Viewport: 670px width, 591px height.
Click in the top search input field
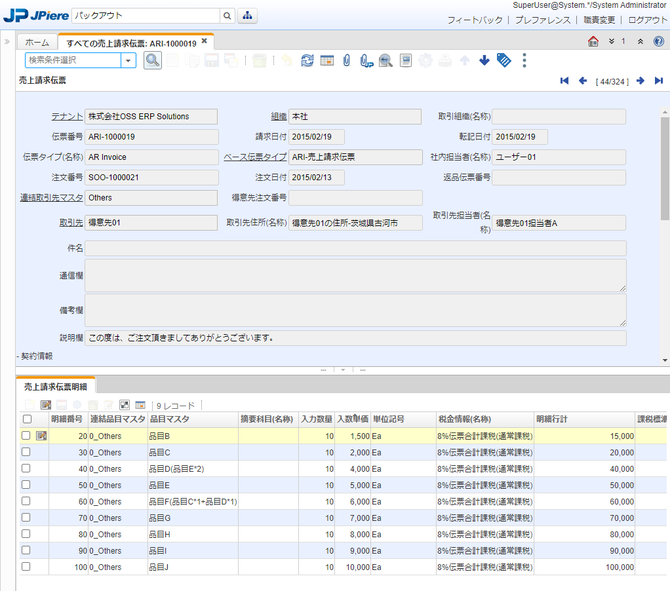(x=146, y=16)
